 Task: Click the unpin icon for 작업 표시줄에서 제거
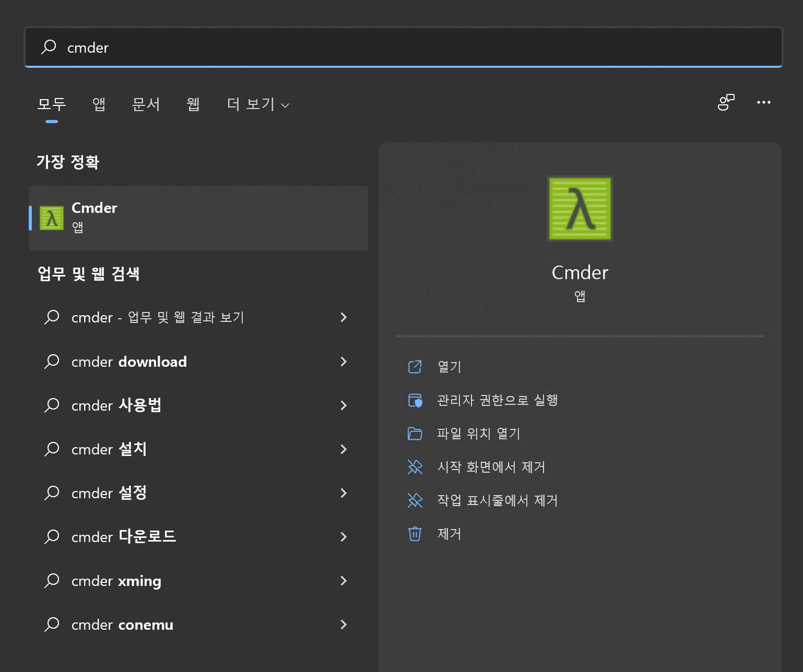pyautogui.click(x=415, y=500)
